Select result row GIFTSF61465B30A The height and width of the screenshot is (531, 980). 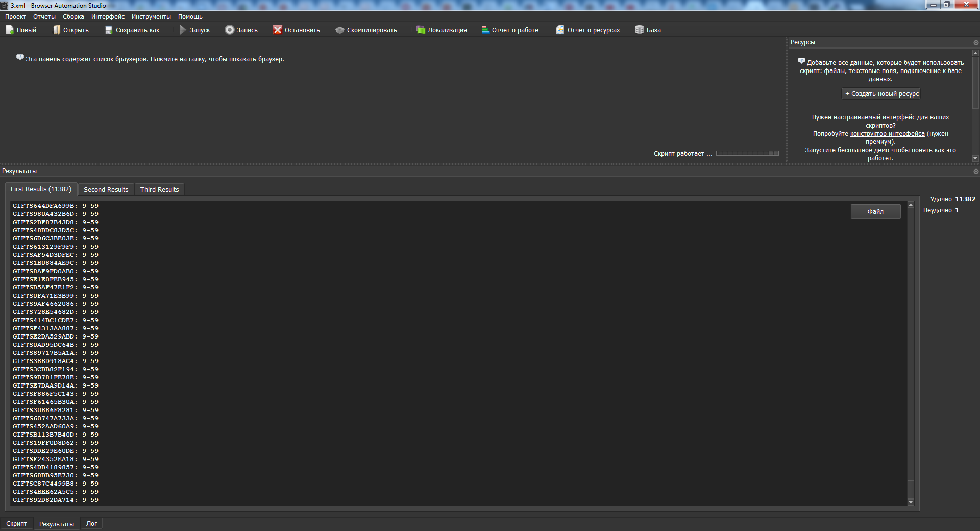pos(56,402)
